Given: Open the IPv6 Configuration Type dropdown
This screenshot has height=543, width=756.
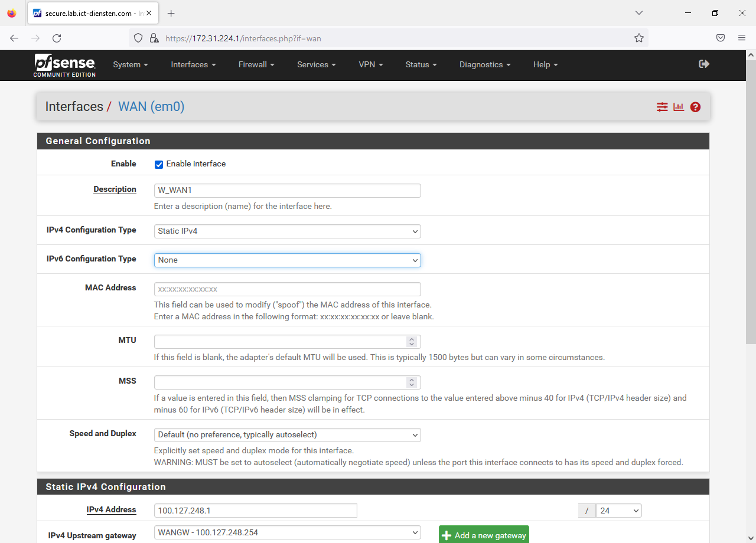Looking at the screenshot, I should [x=287, y=260].
